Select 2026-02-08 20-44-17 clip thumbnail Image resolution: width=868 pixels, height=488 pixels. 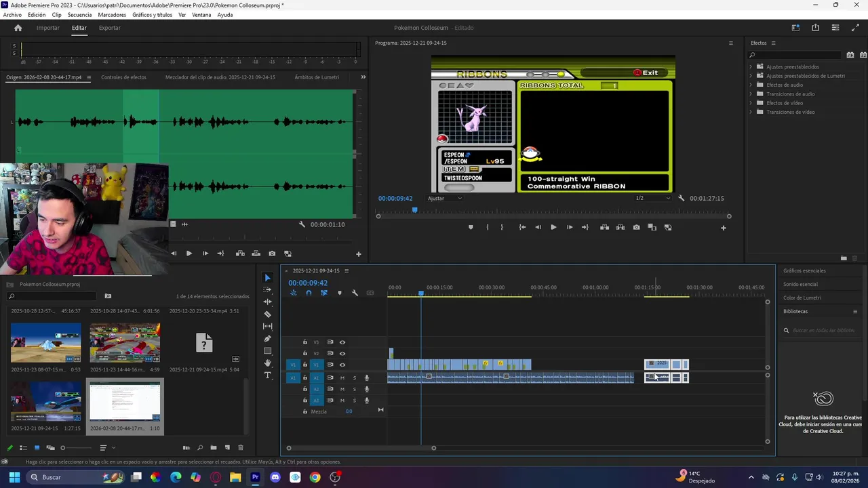click(125, 401)
